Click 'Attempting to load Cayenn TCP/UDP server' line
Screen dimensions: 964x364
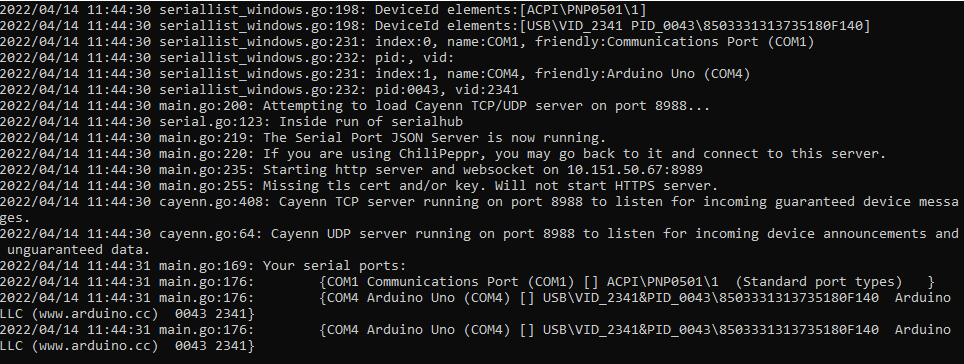(355, 106)
